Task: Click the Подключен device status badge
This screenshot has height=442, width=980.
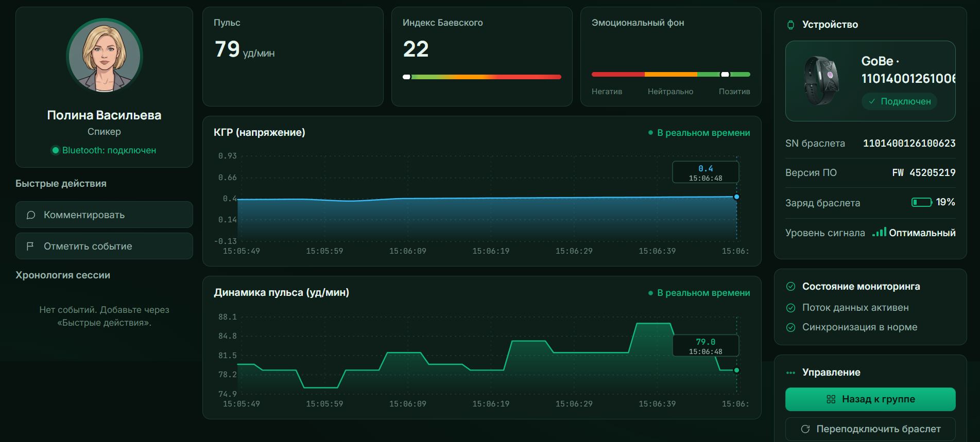Action: (x=899, y=101)
